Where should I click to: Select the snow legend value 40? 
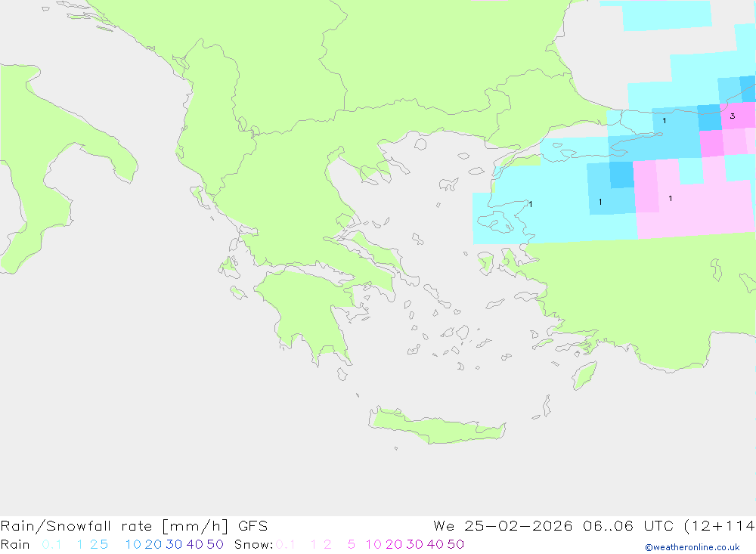point(435,544)
